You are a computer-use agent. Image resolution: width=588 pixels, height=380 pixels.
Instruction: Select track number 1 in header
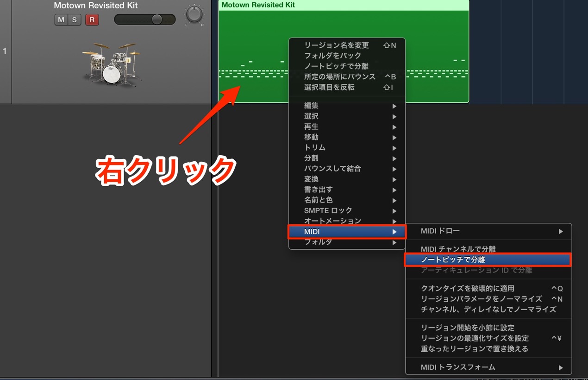point(5,51)
